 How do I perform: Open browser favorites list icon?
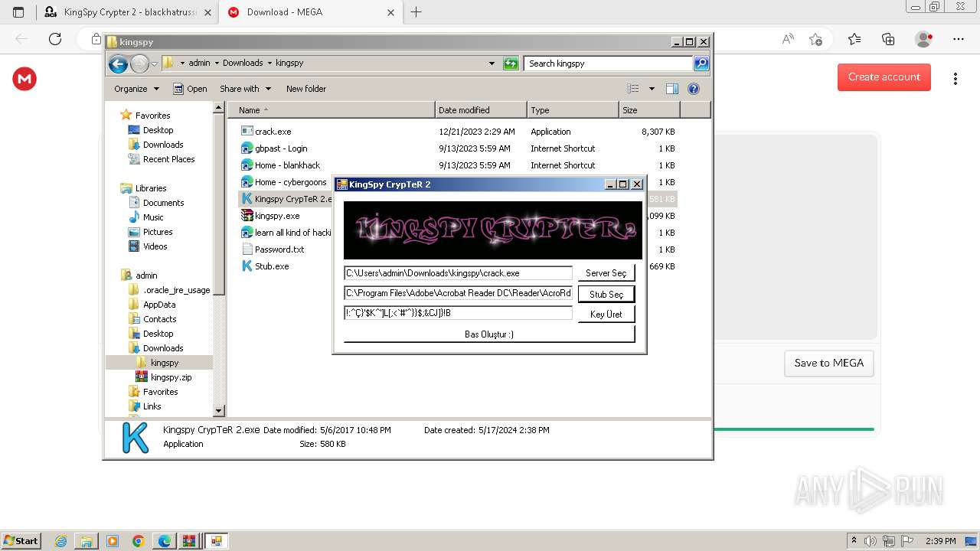click(x=854, y=39)
